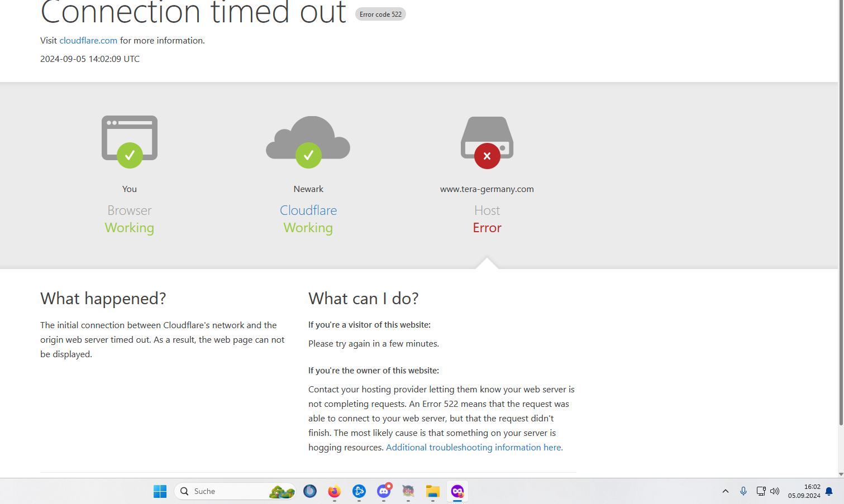Expand hidden system tray icons
This screenshot has height=504, width=844.
[x=725, y=491]
